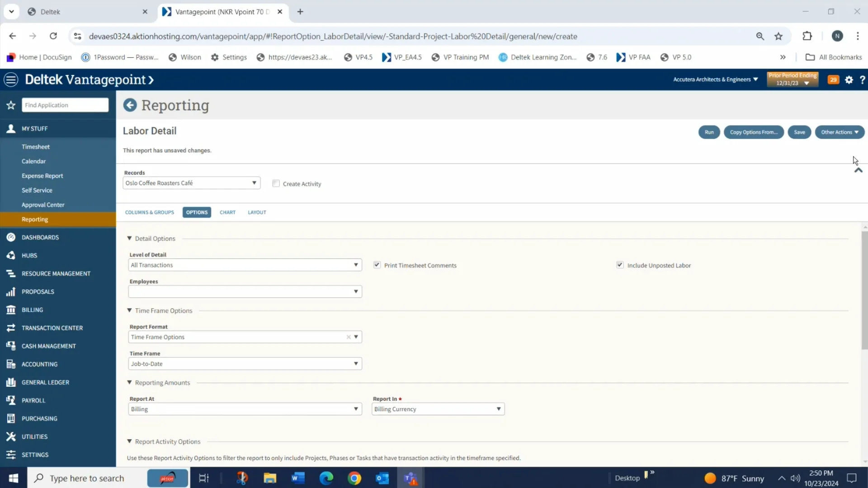Switch to the Columns & Groups tab
This screenshot has height=488, width=868.
click(x=149, y=212)
